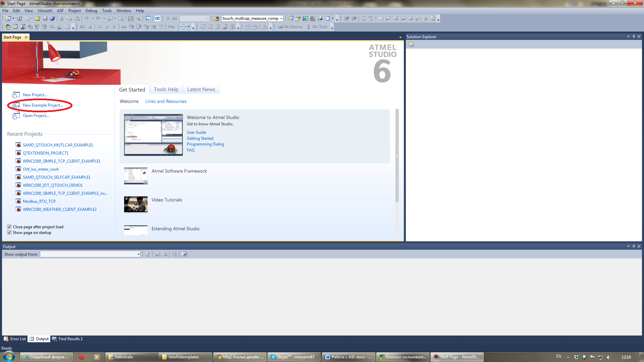Click the New Example Project link
The width and height of the screenshot is (644, 362).
pyautogui.click(x=43, y=105)
